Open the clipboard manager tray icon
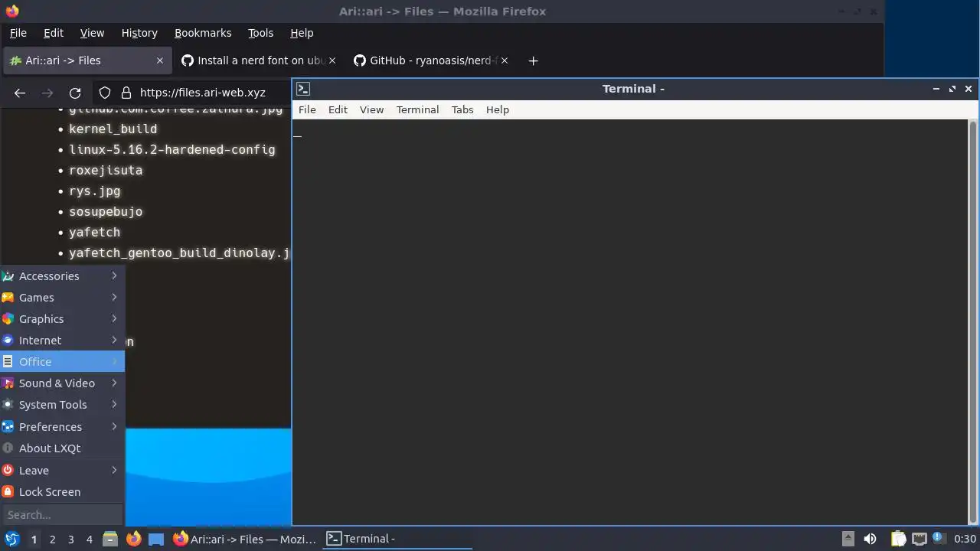 (x=898, y=539)
